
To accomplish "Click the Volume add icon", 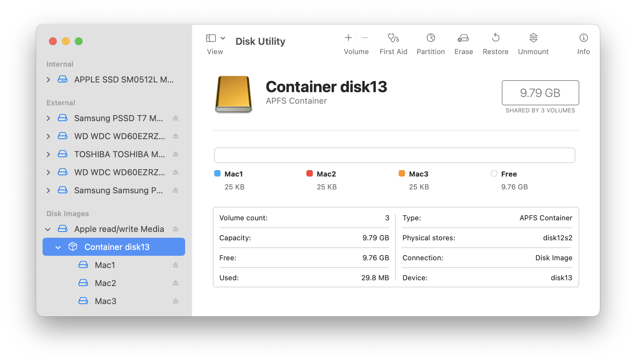I will pyautogui.click(x=348, y=38).
